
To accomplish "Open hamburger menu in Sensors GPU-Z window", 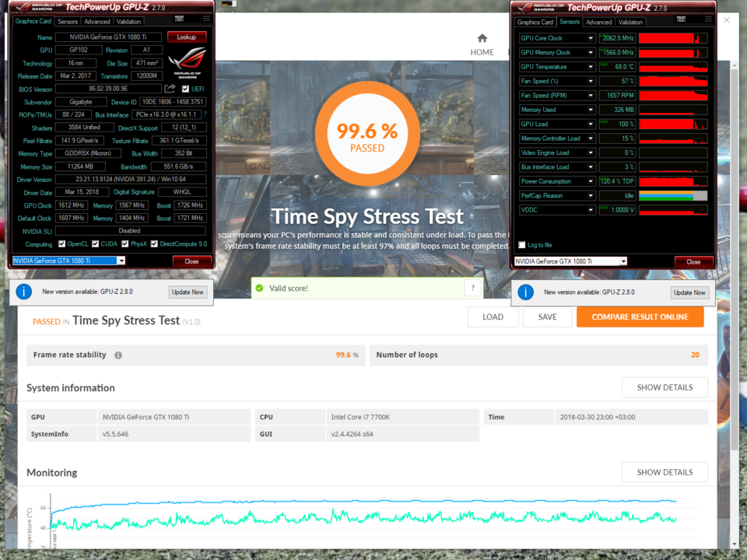I will coord(708,19).
